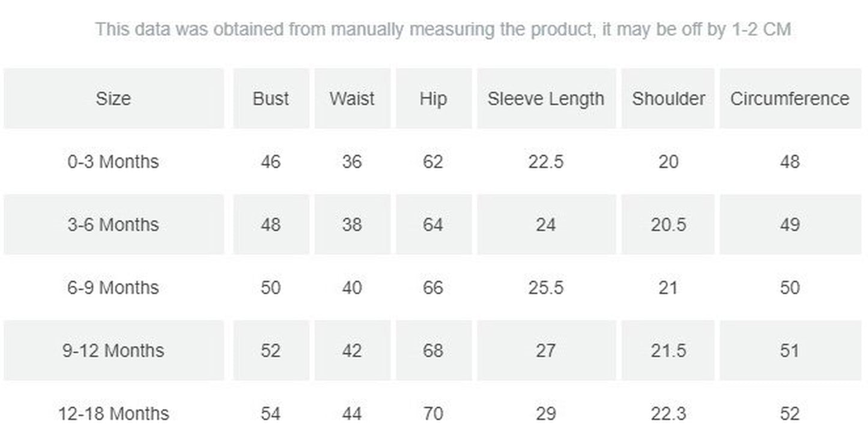Select the 9-12 Months size row label

click(x=113, y=350)
